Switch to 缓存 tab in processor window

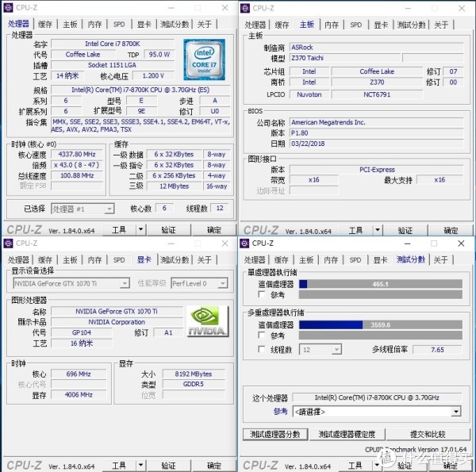[x=45, y=24]
